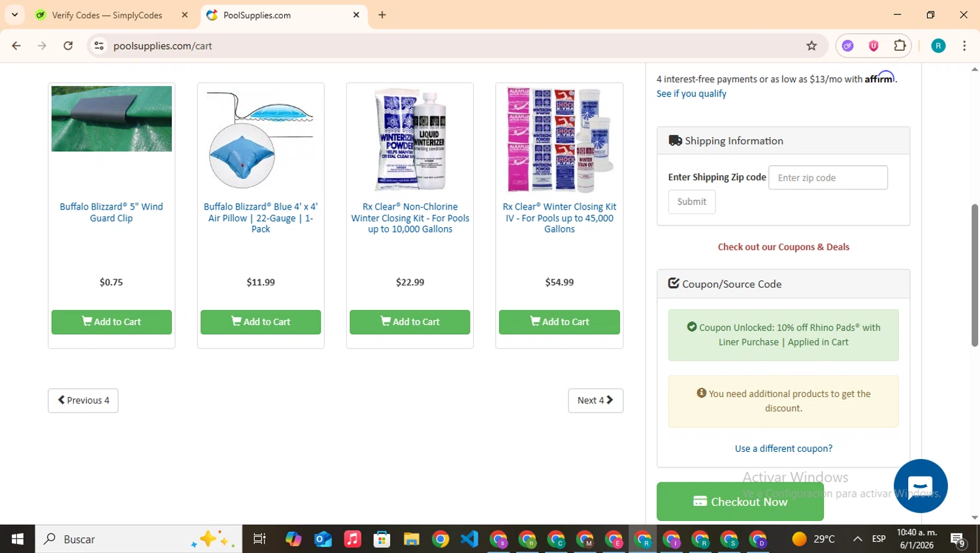Add the $54.99 Closing Kit IV to cart

click(x=559, y=322)
